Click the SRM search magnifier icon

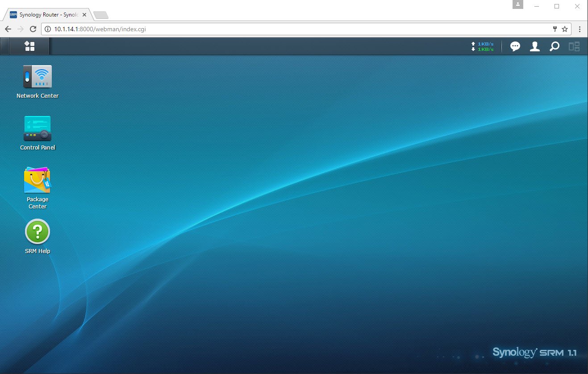pos(555,46)
